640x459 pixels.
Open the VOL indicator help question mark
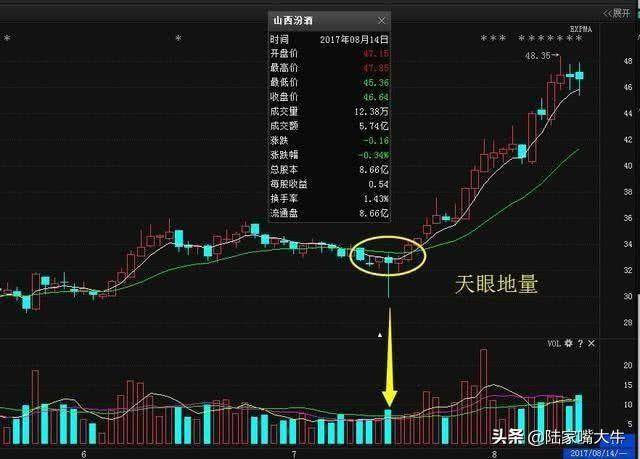point(580,344)
